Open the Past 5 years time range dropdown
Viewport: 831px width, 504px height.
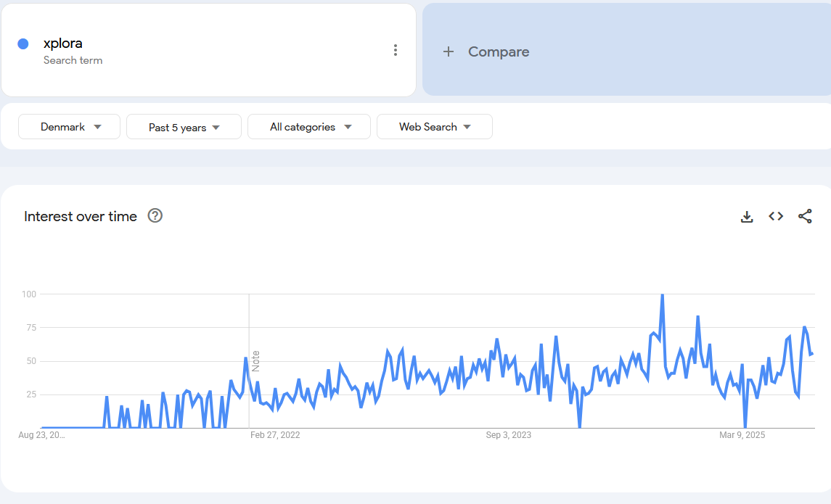[x=184, y=127]
